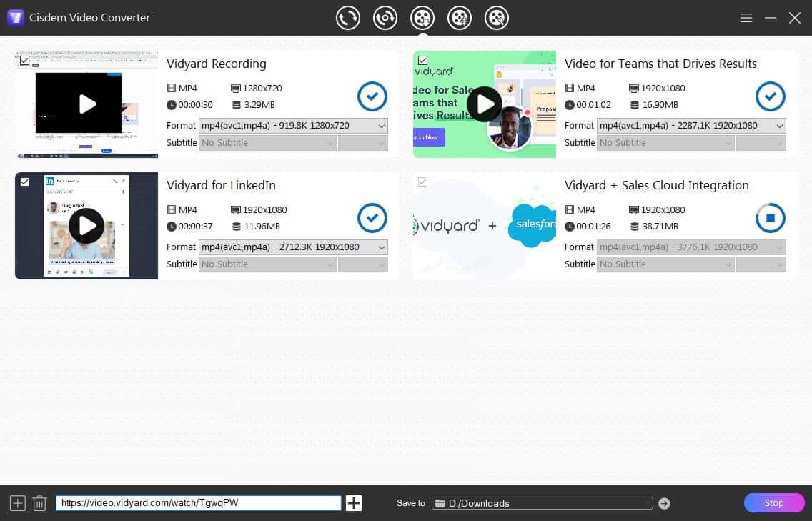This screenshot has width=812, height=521.
Task: Uncheck the Vidyard Recording checkbox
Action: (24, 61)
